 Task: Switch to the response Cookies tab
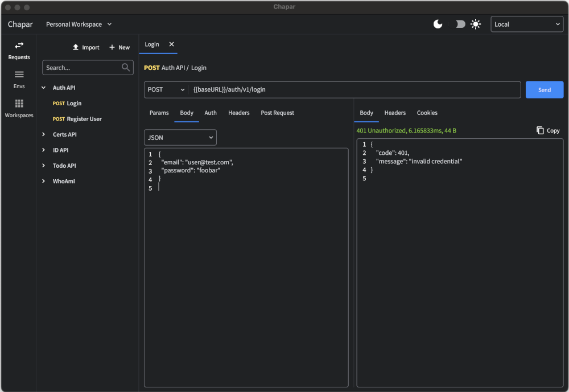pos(427,113)
